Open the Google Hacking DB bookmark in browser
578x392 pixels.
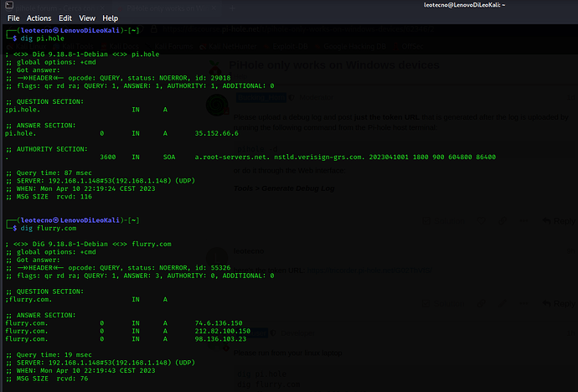350,46
